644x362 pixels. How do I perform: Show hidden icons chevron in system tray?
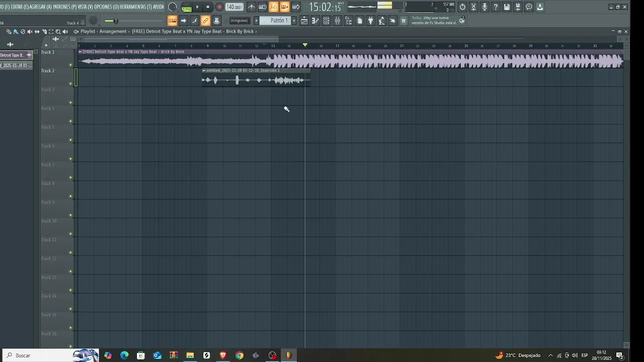pos(550,355)
